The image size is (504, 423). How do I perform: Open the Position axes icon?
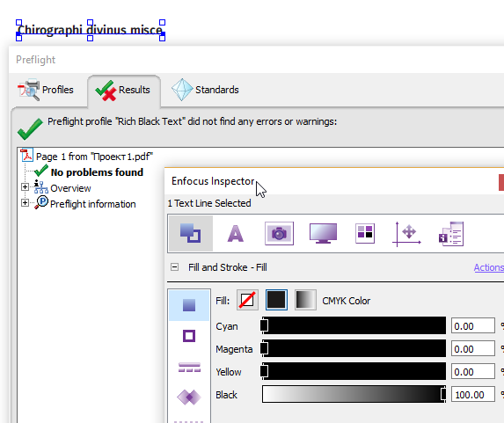pos(406,234)
